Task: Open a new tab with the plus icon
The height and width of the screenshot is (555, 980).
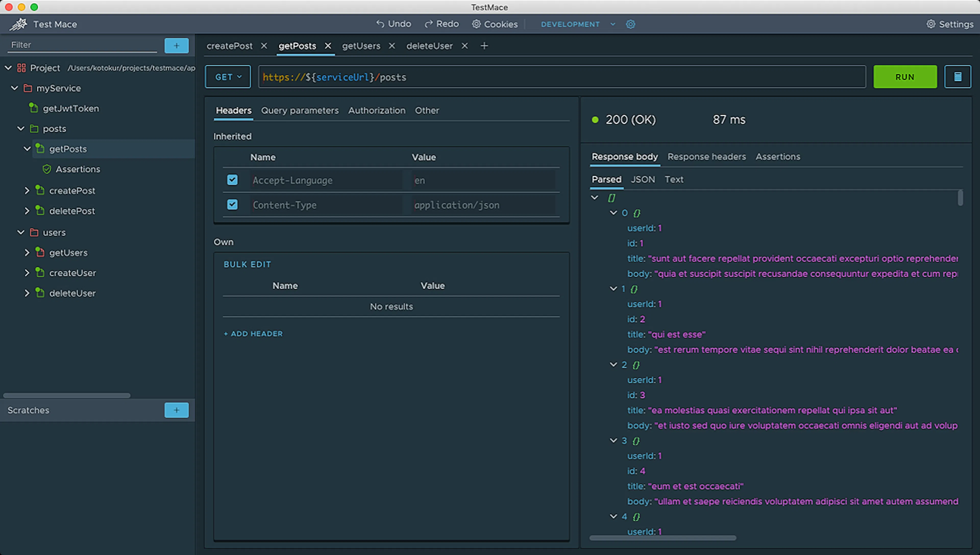Action: [x=484, y=46]
